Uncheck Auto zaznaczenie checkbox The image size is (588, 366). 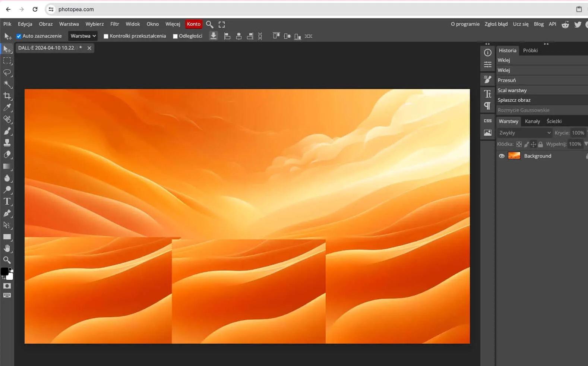(19, 36)
